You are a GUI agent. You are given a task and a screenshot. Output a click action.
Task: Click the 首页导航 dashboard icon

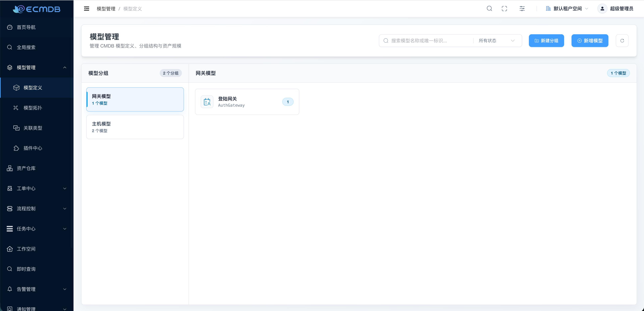(x=10, y=27)
